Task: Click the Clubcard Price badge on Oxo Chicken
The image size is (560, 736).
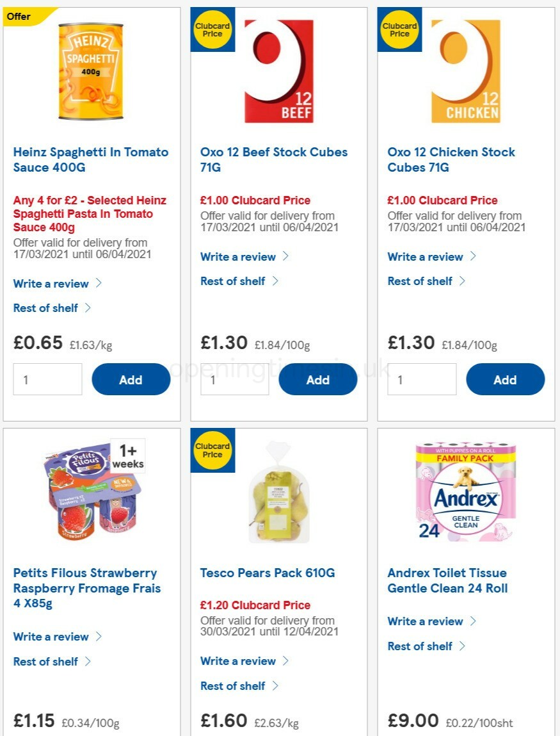Action: coord(399,29)
